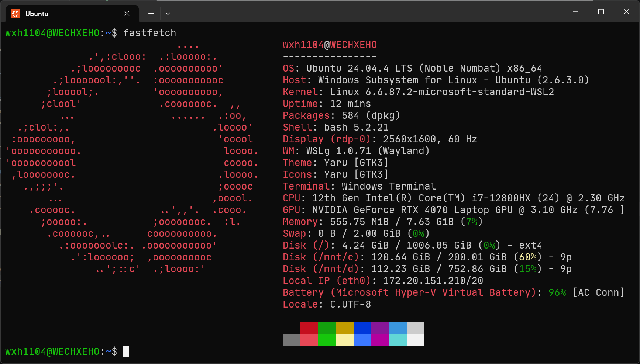This screenshot has height=364, width=640.
Task: Click the Ubuntu logo icon in the tab
Action: [x=15, y=14]
